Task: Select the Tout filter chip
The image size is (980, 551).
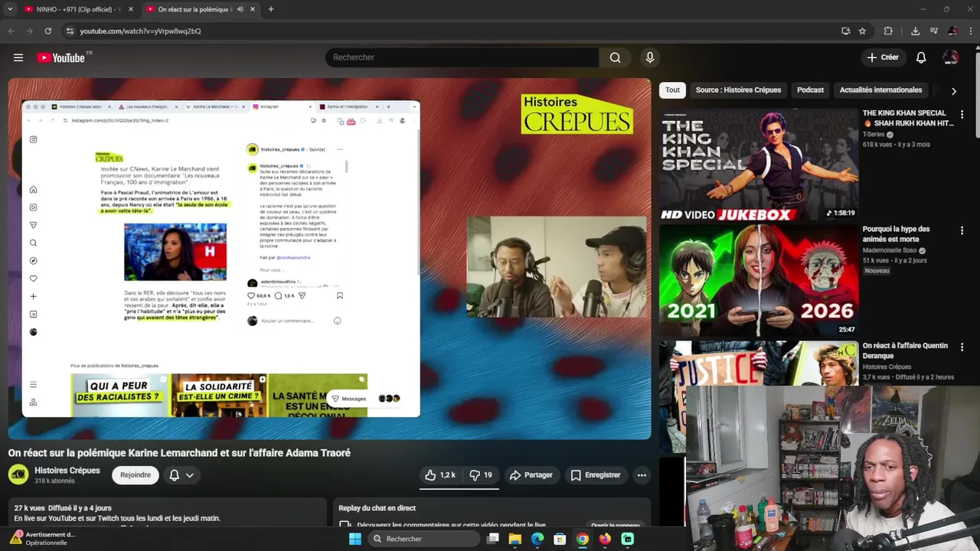Action: pyautogui.click(x=672, y=90)
